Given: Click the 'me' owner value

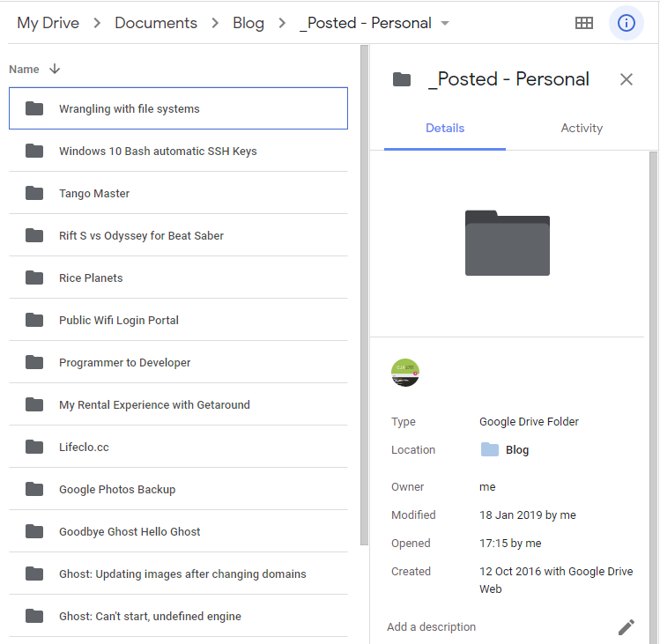Looking at the screenshot, I should pos(487,487).
